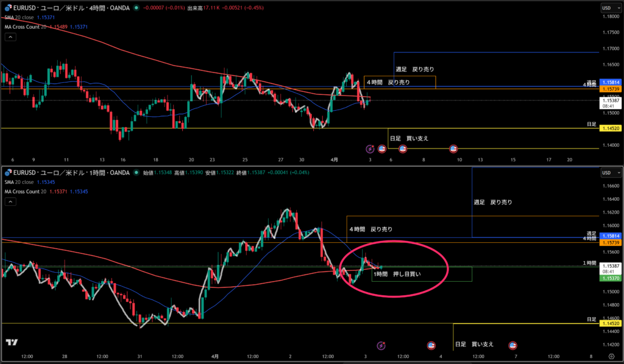
Task: Open the first US flag event in upper chart
Action: (382, 149)
